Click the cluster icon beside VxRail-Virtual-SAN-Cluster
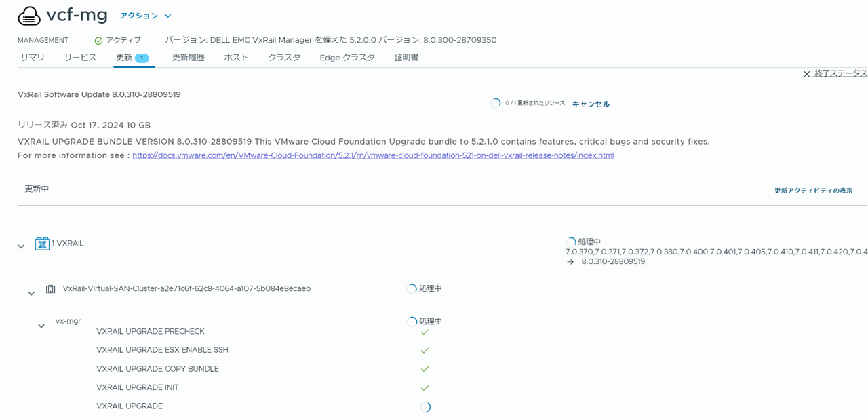This screenshot has width=868, height=420. [x=51, y=289]
